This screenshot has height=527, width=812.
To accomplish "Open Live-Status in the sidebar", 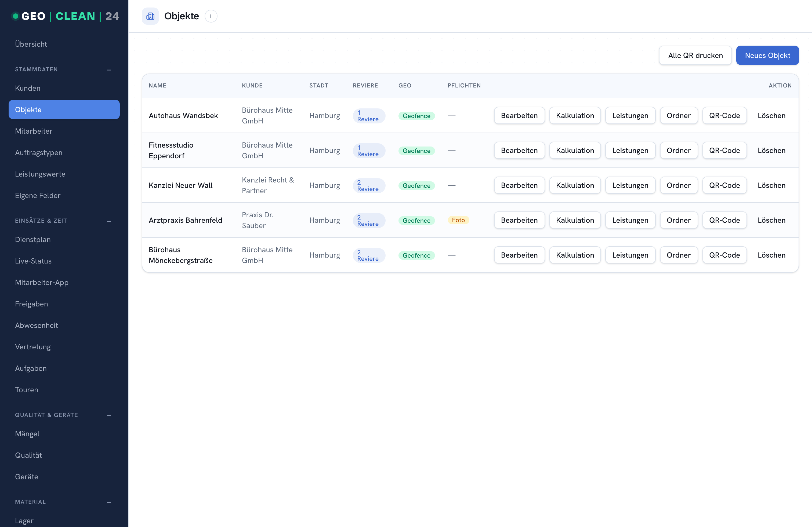I will pyautogui.click(x=64, y=261).
